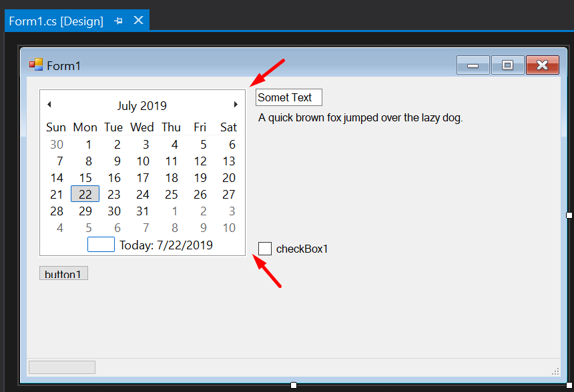The image size is (574, 392).
Task: Click the Form1 window icon
Action: [36, 65]
